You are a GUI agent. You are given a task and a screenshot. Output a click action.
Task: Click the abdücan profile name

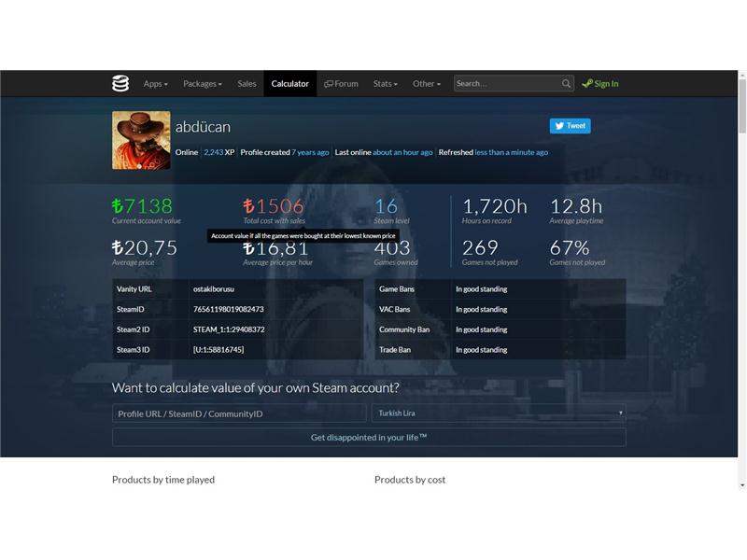coord(203,127)
